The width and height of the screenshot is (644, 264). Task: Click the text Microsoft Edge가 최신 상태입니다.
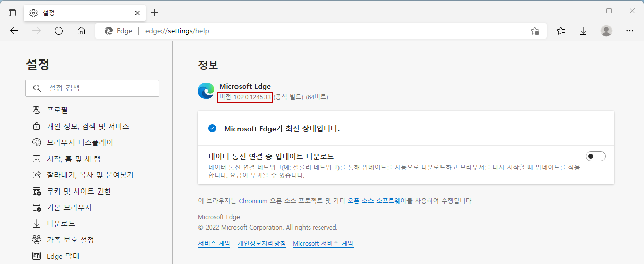(x=282, y=129)
